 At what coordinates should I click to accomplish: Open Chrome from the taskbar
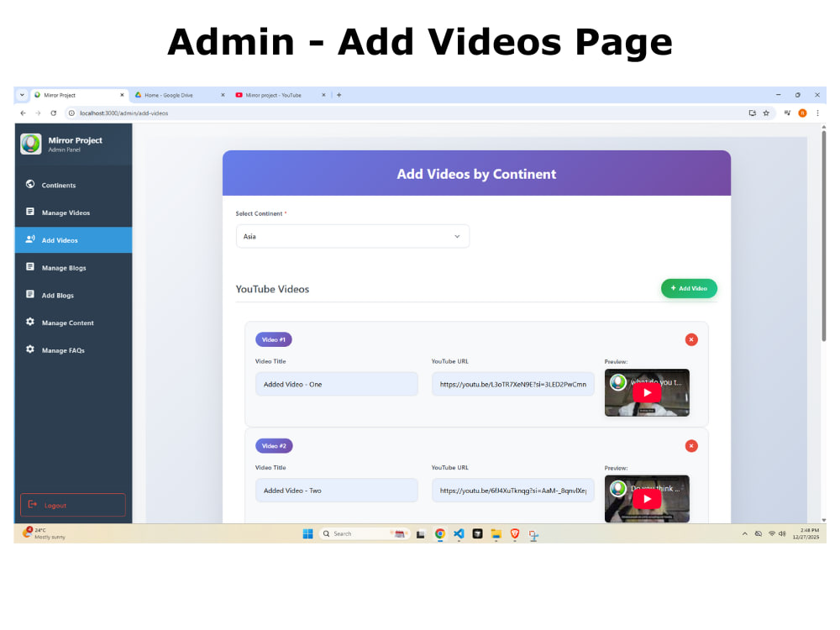point(440,533)
